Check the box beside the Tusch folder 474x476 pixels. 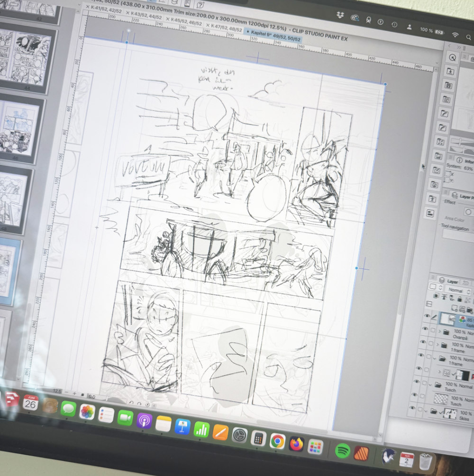424,383
